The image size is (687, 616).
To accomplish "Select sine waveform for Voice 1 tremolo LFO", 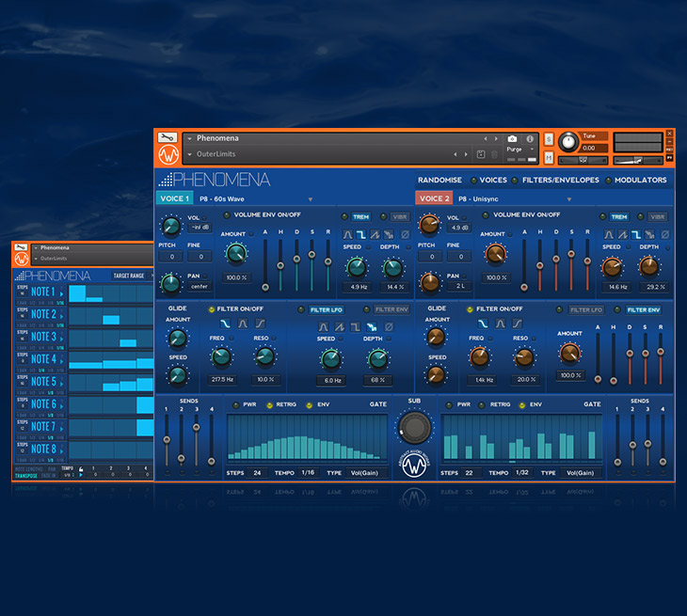I will coord(347,234).
